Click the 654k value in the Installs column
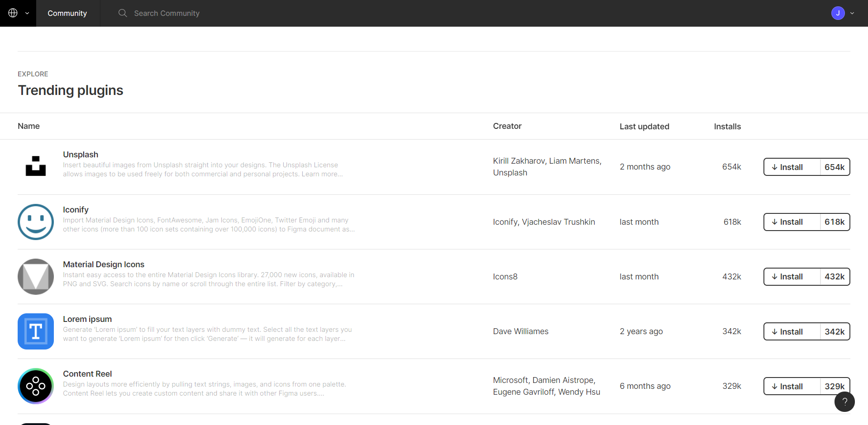Image resolution: width=868 pixels, height=425 pixels. point(731,167)
